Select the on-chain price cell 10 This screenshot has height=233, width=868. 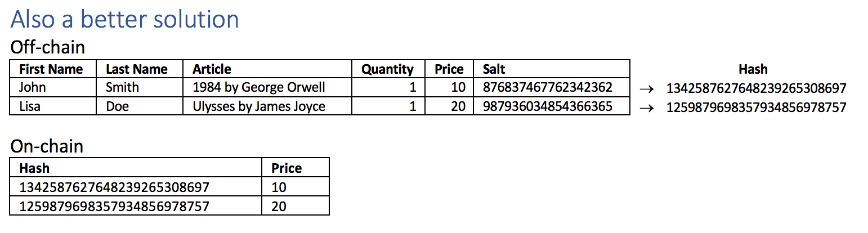tap(279, 187)
